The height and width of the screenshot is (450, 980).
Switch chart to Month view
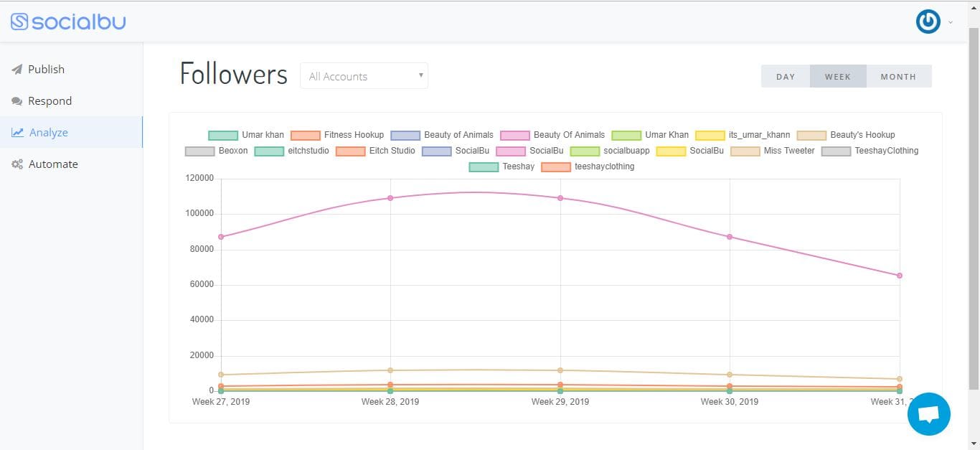coord(898,77)
